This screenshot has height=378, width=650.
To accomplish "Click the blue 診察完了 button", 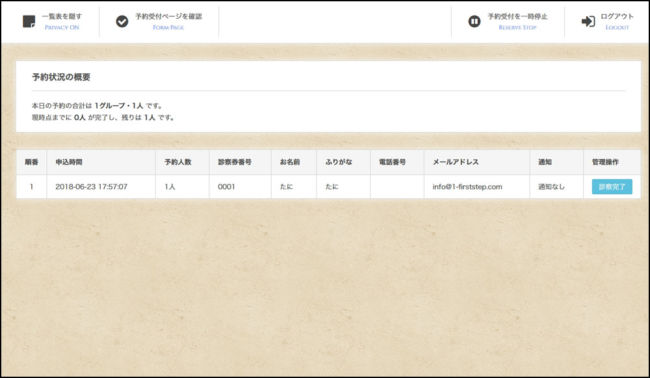I will click(x=612, y=187).
